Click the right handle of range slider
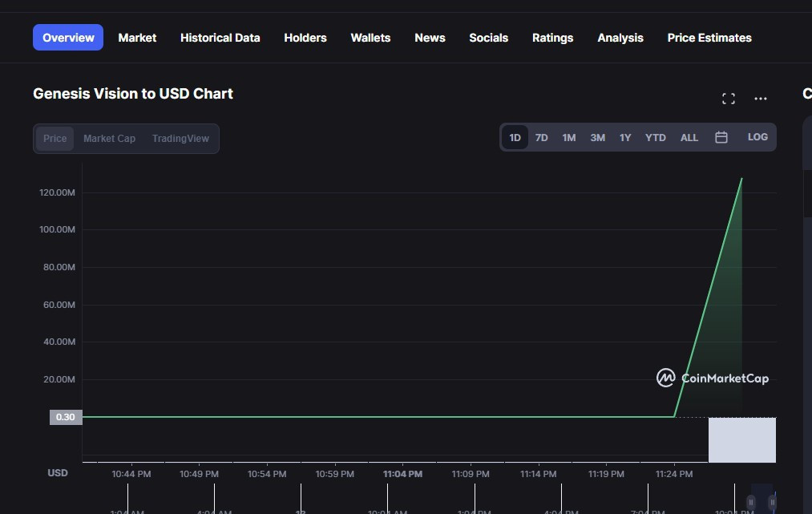Viewport: 812px width, 514px height. (771, 503)
